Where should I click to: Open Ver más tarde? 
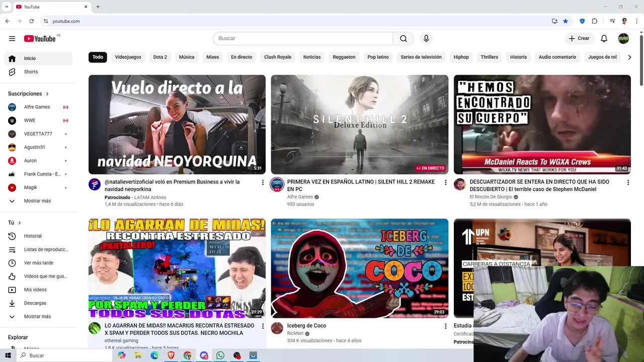pos(38,263)
